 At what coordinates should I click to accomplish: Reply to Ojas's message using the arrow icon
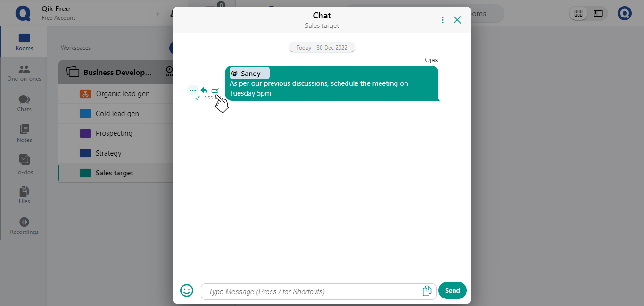(x=204, y=90)
